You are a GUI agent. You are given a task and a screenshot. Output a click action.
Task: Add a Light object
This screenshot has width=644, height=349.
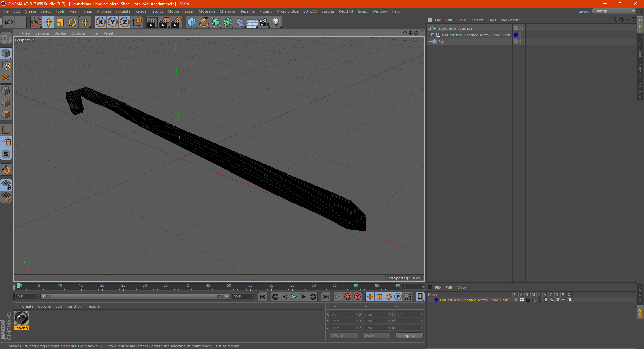(276, 22)
